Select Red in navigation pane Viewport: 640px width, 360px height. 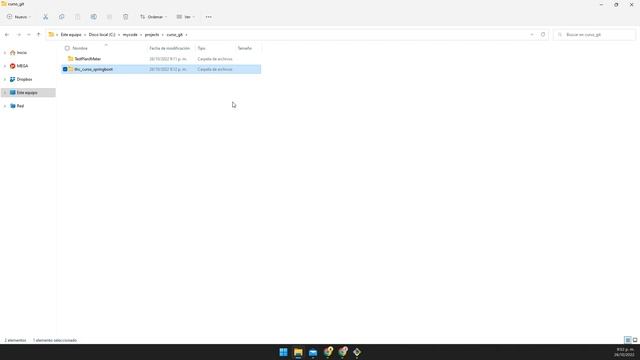point(20,106)
